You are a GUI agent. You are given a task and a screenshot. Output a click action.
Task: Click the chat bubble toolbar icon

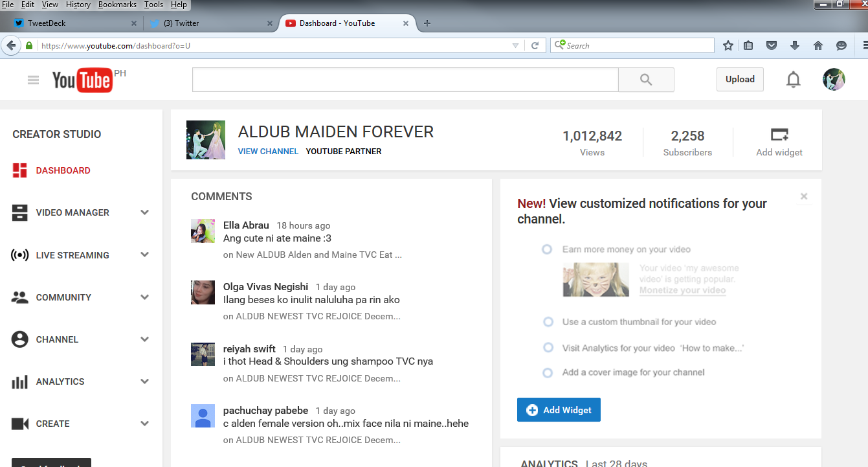(x=841, y=45)
